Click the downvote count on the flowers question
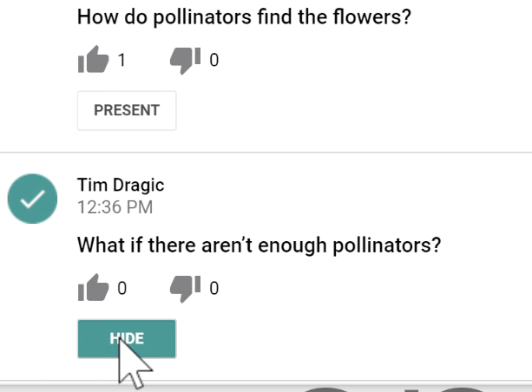The width and height of the screenshot is (532, 392). (213, 61)
